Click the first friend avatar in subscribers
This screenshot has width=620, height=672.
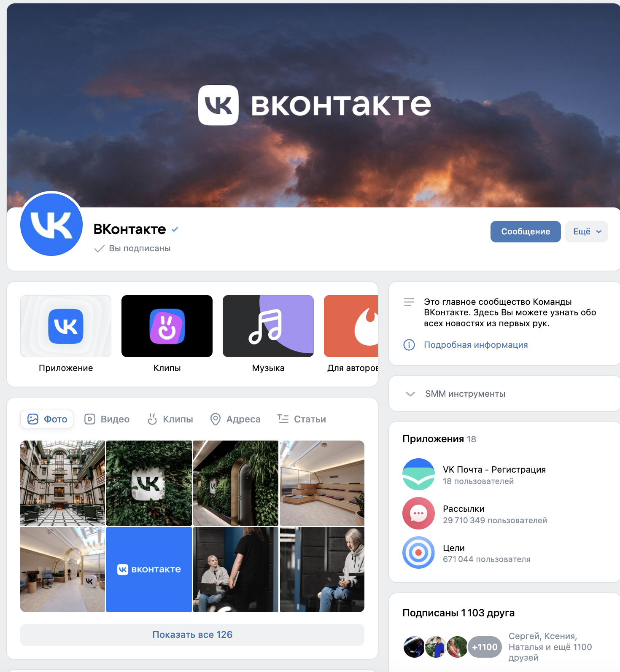(414, 647)
